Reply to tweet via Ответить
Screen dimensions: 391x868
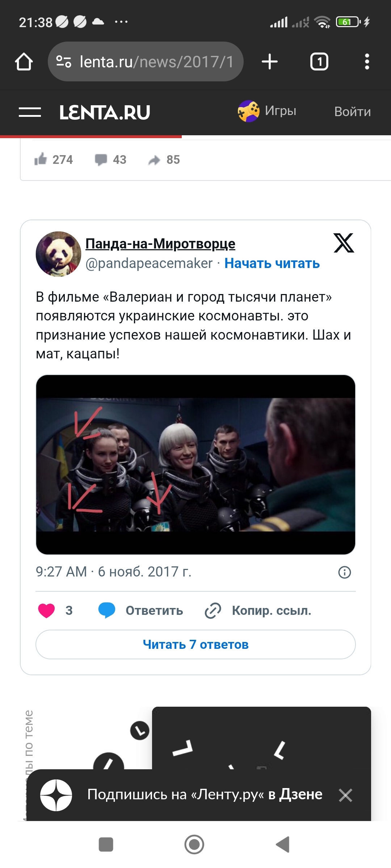(x=141, y=610)
